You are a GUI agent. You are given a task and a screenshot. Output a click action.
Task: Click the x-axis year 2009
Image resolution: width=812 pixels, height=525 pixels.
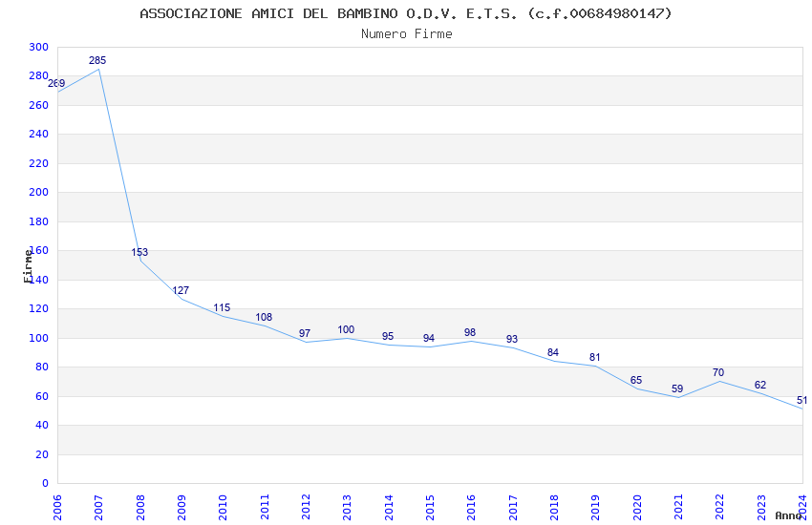(182, 508)
